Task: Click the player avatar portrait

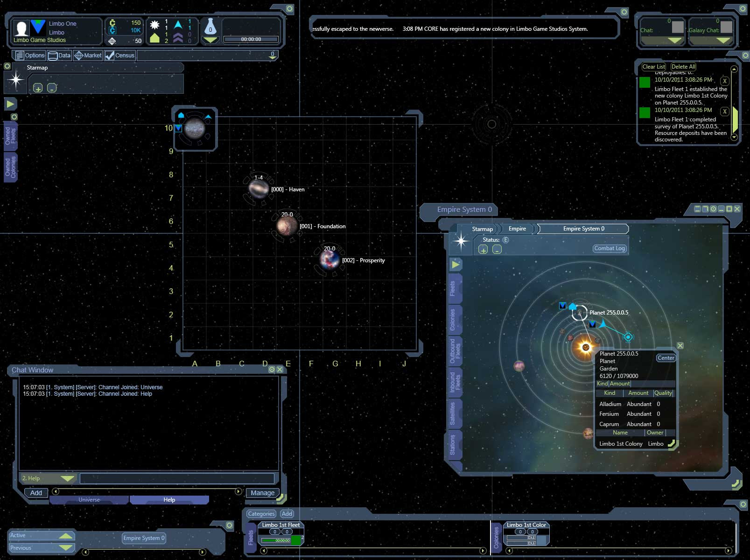Action: coord(21,28)
